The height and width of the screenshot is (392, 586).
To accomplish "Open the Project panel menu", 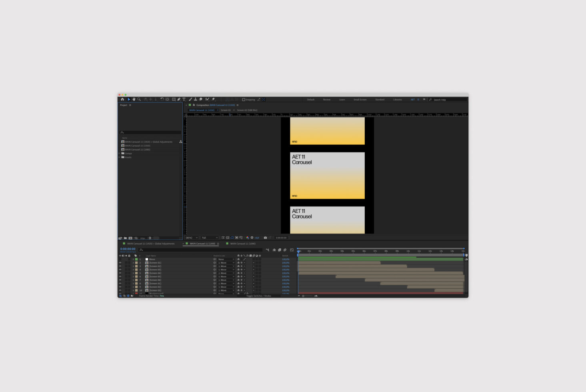I will tap(130, 105).
